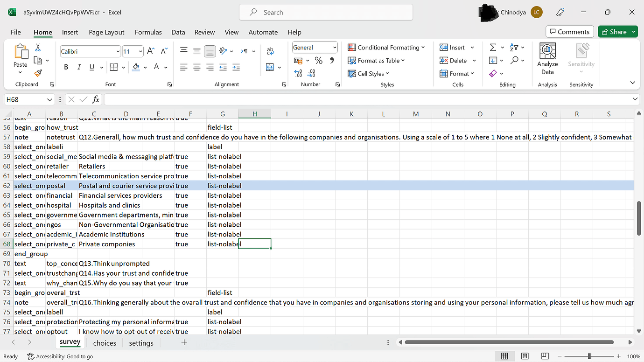Select the Comma Style icon
Screen dimensions: 644x362
point(332,60)
